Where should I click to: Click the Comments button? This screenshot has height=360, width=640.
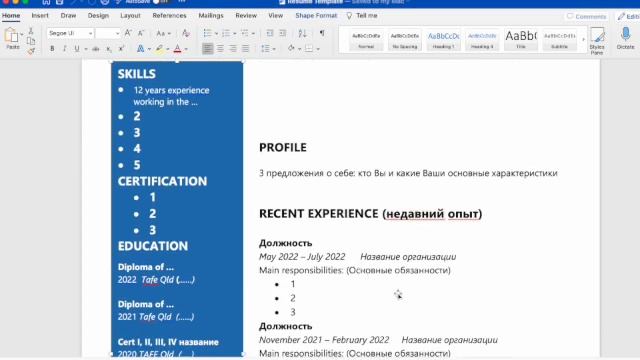coord(587,16)
